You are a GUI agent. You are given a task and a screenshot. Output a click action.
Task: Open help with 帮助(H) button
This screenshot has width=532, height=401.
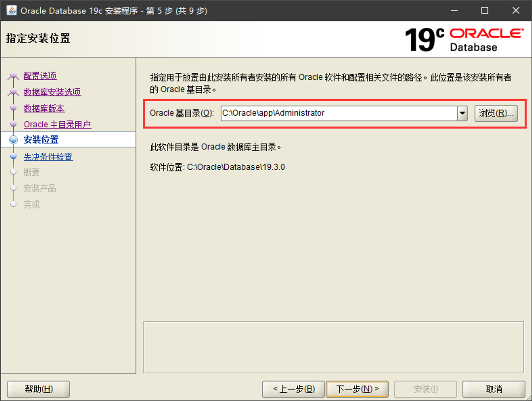(x=38, y=389)
